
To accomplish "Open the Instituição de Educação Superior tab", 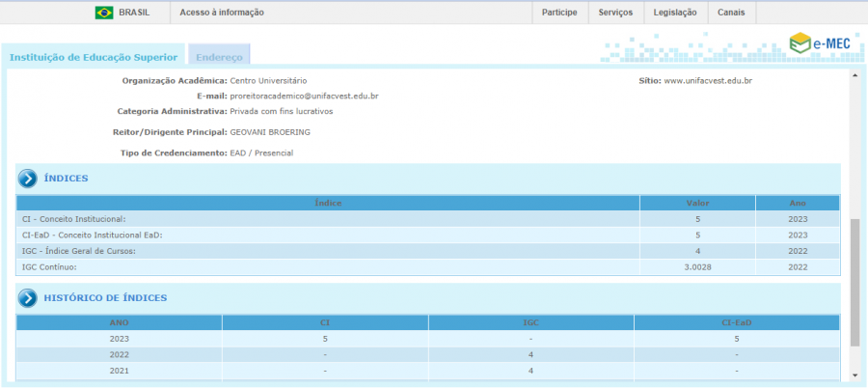I will pos(93,57).
